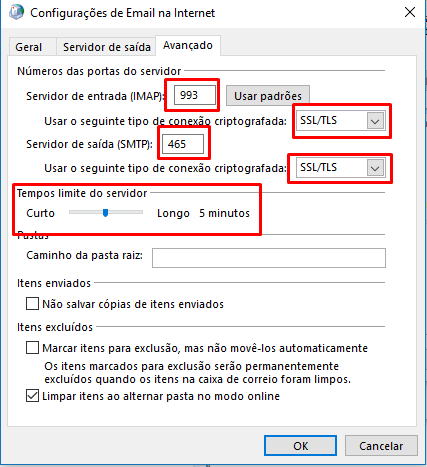
Task: Click the IMAP incoming server port field
Action: pos(195,95)
